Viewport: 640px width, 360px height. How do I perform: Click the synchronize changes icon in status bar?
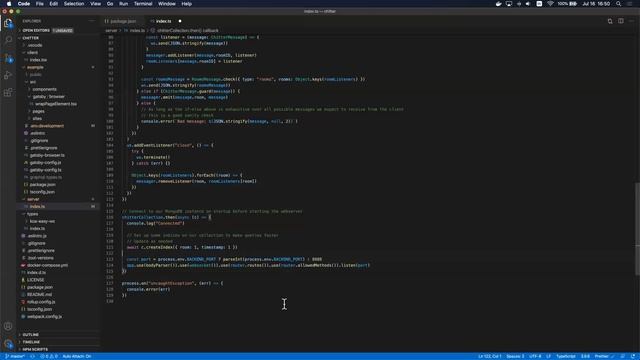pyautogui.click(x=32, y=356)
